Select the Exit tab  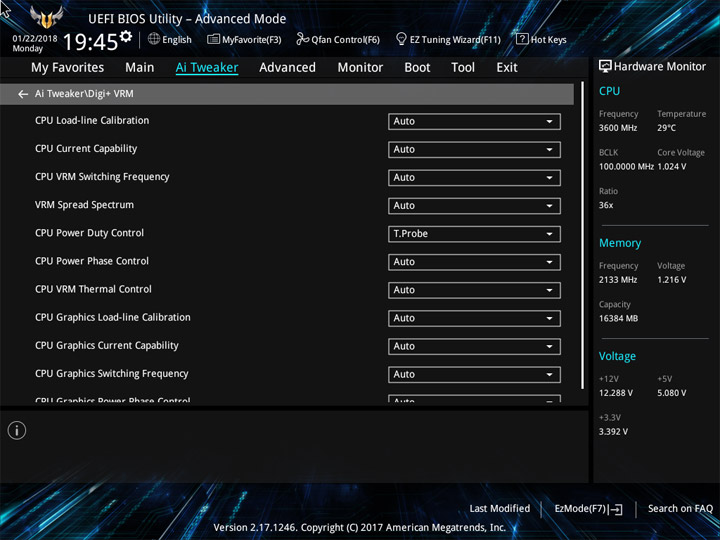pos(507,68)
